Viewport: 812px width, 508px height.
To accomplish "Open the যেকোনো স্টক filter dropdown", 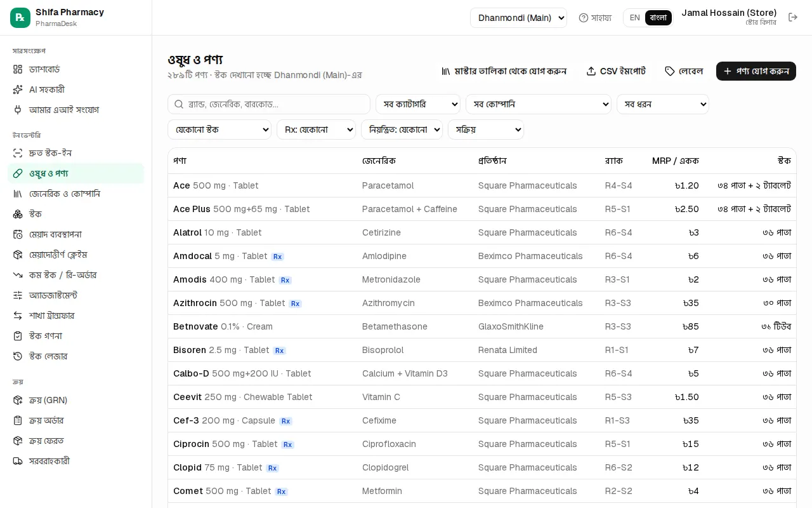I will click(x=219, y=130).
